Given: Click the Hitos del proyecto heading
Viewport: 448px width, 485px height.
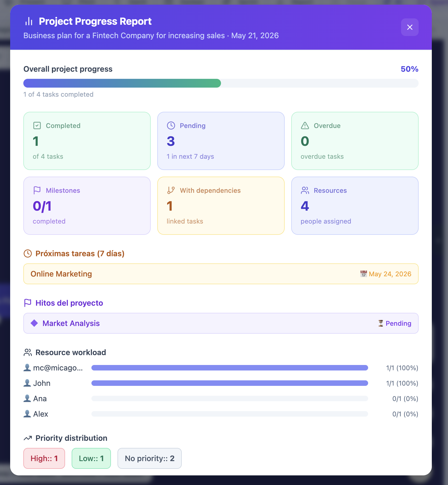Looking at the screenshot, I should tap(69, 303).
